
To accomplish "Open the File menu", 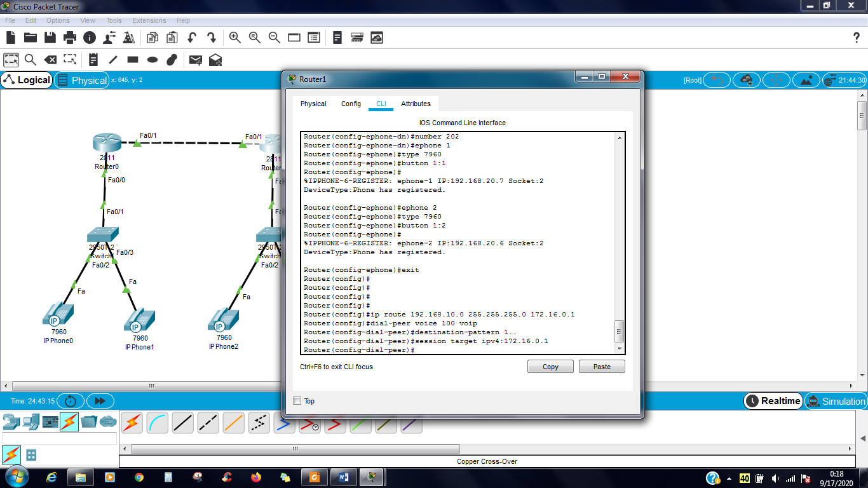I will click(10, 21).
